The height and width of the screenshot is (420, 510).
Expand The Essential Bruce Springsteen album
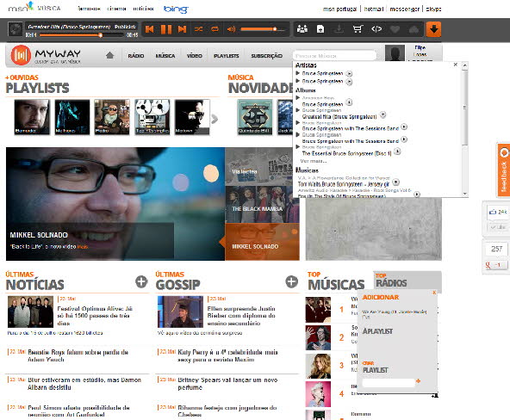point(297,147)
